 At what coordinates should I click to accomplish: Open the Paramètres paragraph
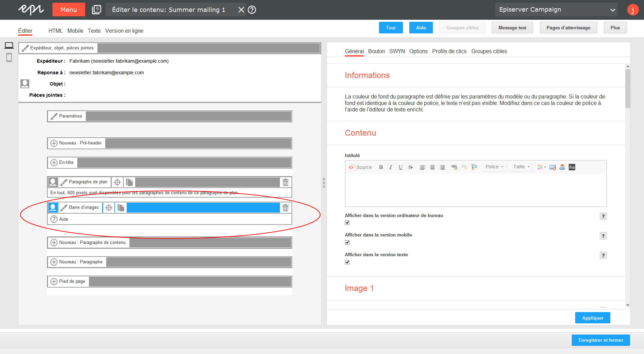pyautogui.click(x=67, y=116)
